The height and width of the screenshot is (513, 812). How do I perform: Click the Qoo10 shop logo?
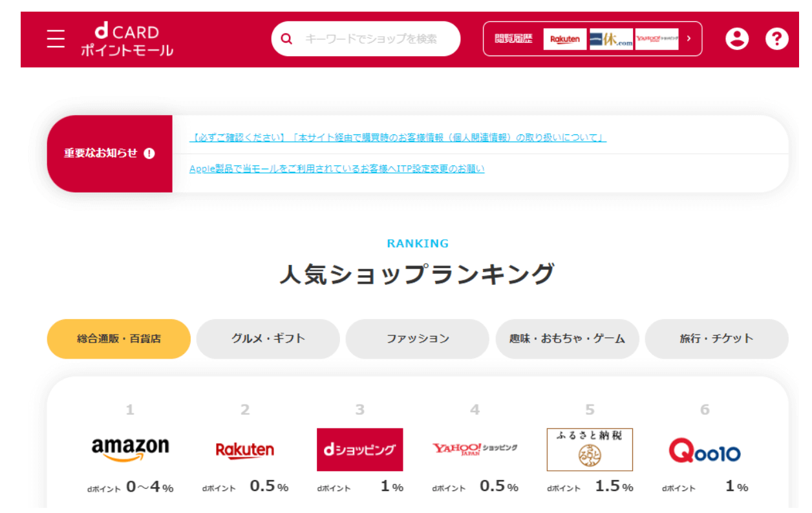[705, 450]
